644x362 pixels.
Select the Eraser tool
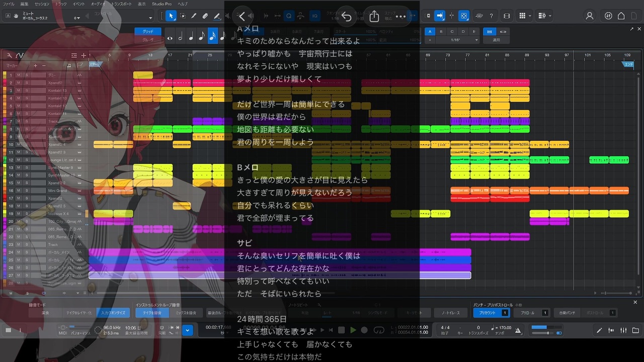click(205, 16)
